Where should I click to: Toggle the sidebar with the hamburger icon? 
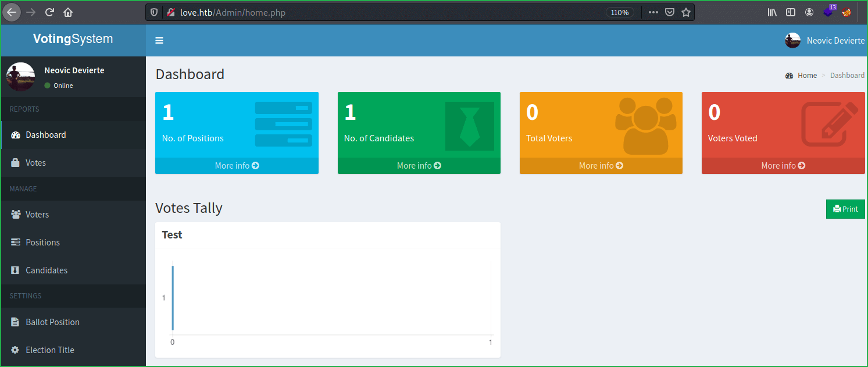(159, 41)
